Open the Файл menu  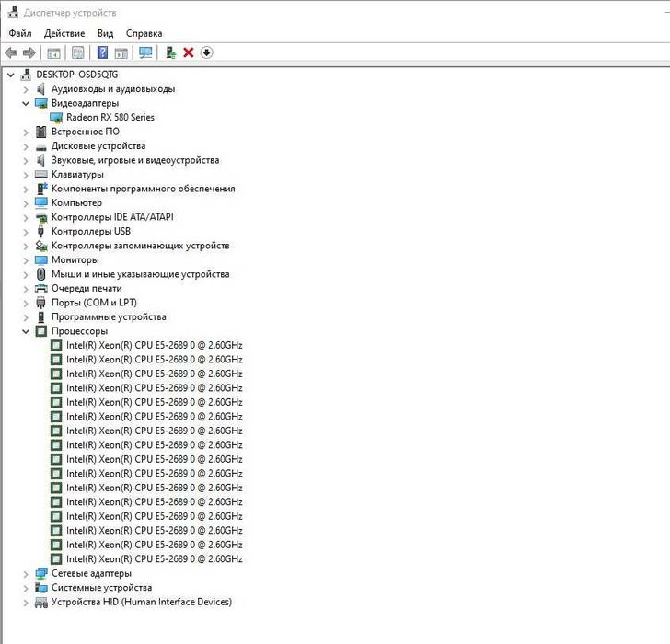click(20, 33)
